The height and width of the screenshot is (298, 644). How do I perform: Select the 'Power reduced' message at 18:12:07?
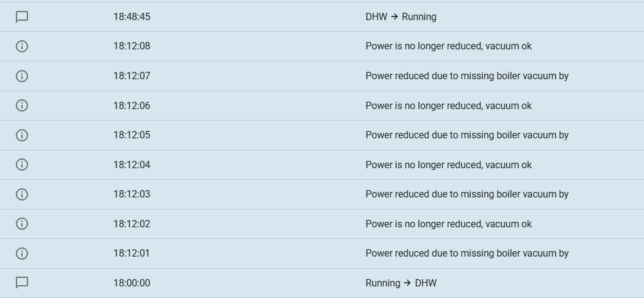(467, 76)
